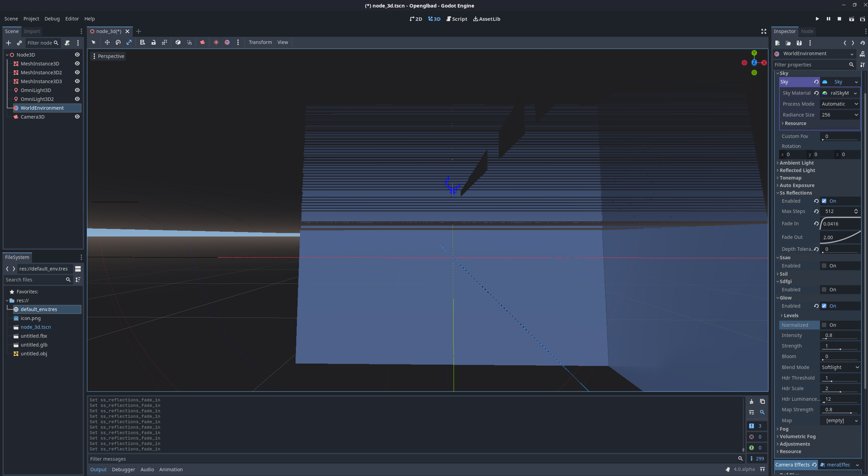Open the Debug menu
Screen dimensions: 868x476
[x=52, y=19]
